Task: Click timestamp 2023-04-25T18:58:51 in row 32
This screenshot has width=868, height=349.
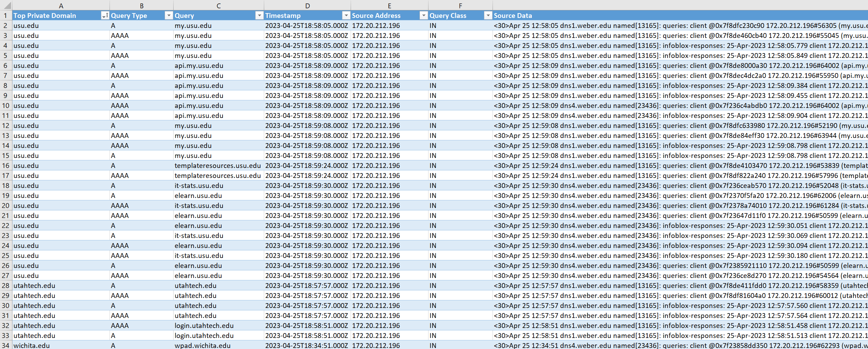Action: tap(308, 326)
